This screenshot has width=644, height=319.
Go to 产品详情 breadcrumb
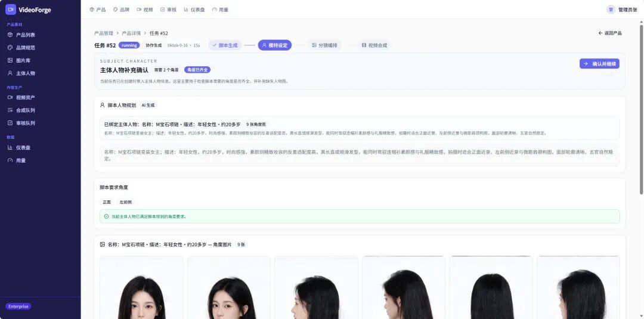coord(131,33)
